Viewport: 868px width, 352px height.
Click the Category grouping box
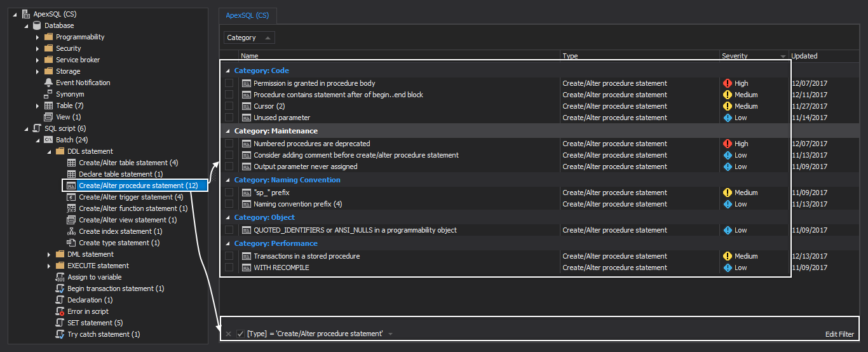[250, 37]
